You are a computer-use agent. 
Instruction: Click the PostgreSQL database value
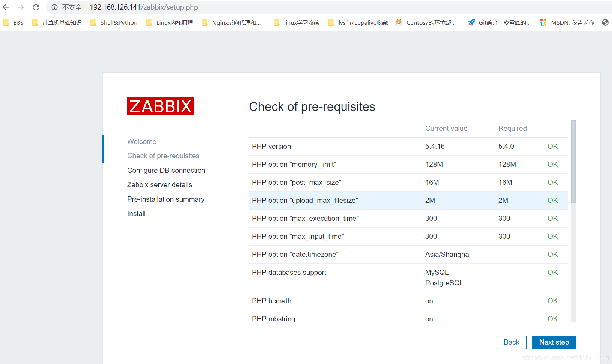click(x=444, y=283)
